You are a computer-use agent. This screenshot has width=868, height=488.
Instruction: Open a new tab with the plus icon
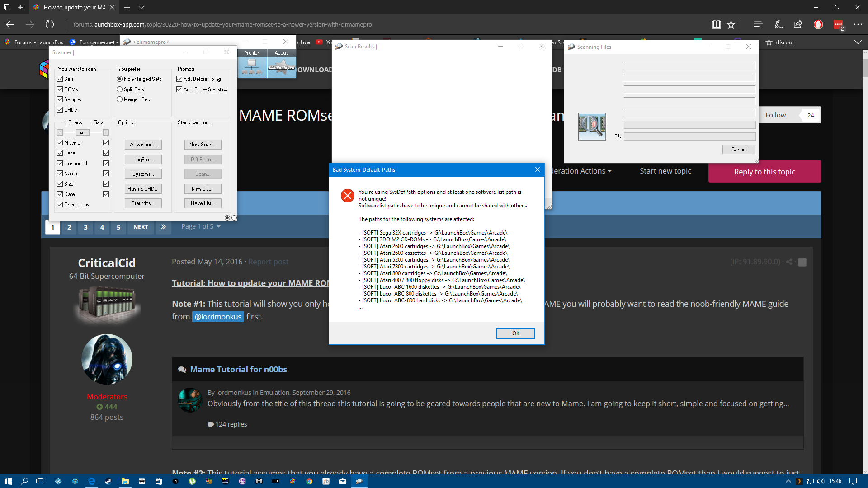click(127, 7)
